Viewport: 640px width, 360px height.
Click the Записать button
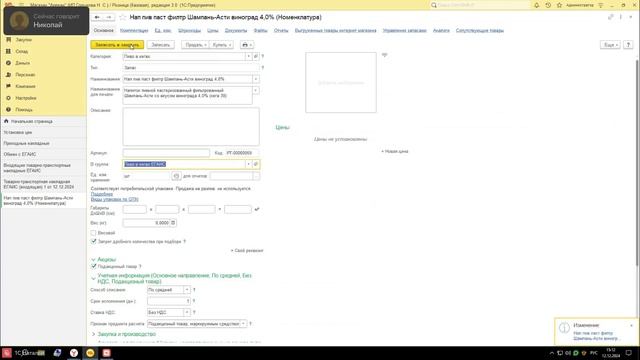160,45
